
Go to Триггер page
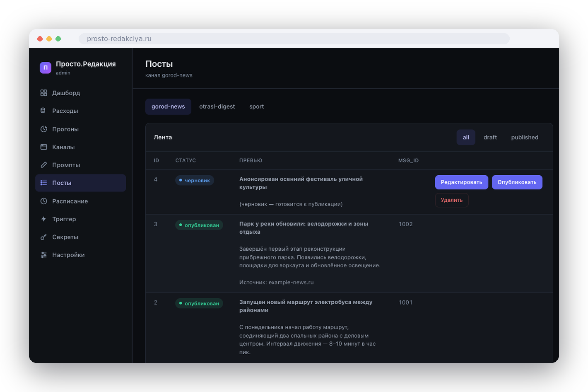tap(81, 219)
